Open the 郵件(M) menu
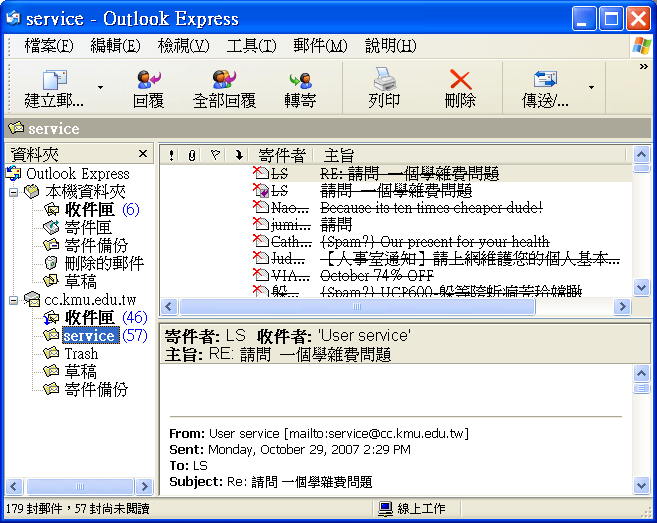This screenshot has width=657, height=523. click(321, 46)
